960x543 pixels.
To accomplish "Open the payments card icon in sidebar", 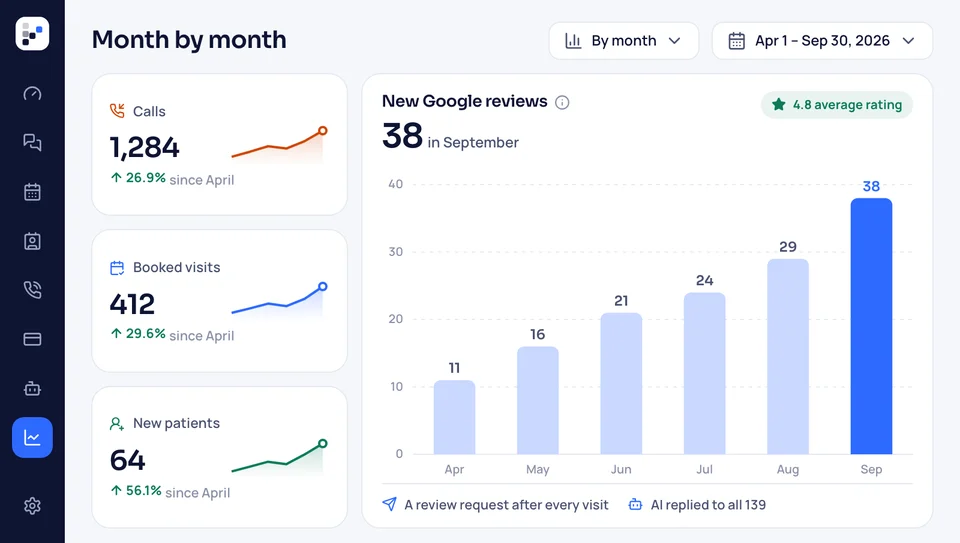I will [x=32, y=339].
